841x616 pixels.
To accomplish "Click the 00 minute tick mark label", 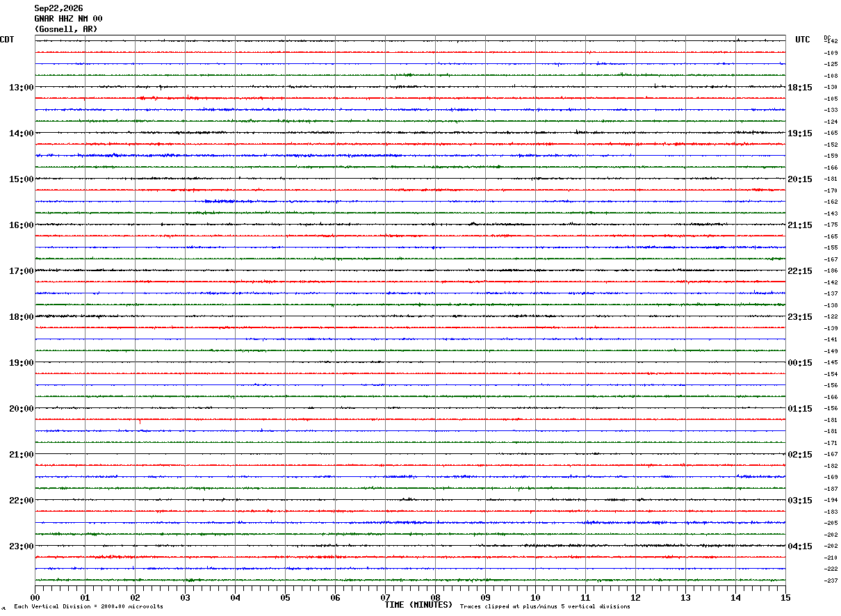I will point(35,597).
